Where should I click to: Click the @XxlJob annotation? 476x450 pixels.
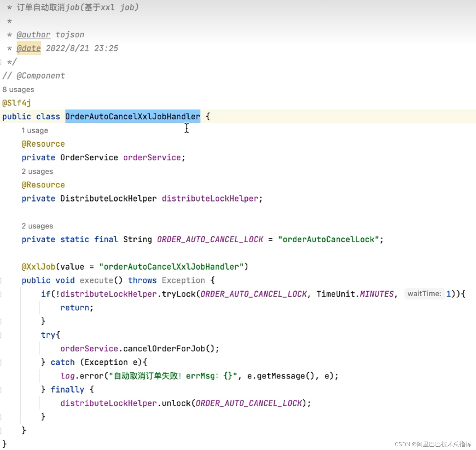click(x=38, y=267)
